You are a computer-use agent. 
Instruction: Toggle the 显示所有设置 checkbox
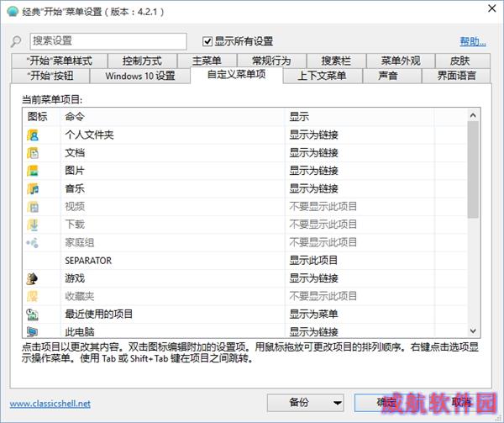207,41
